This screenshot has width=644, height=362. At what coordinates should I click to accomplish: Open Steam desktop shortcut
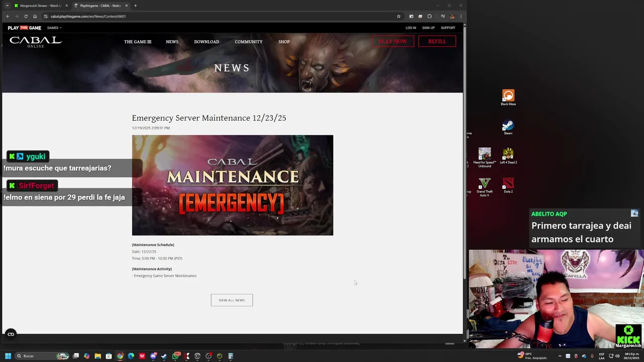click(508, 127)
